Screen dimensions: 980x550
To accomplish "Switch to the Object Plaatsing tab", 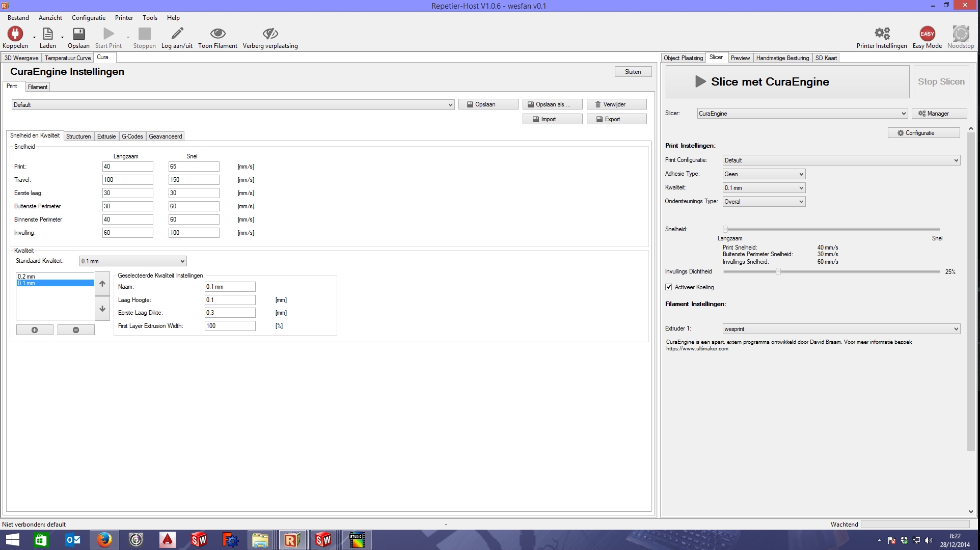I will pyautogui.click(x=683, y=58).
